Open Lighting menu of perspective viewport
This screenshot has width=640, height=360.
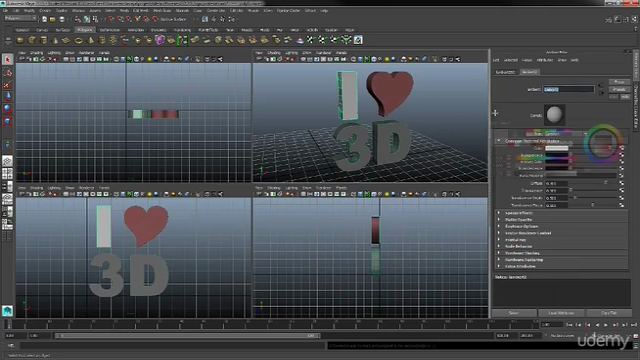[x=291, y=53]
